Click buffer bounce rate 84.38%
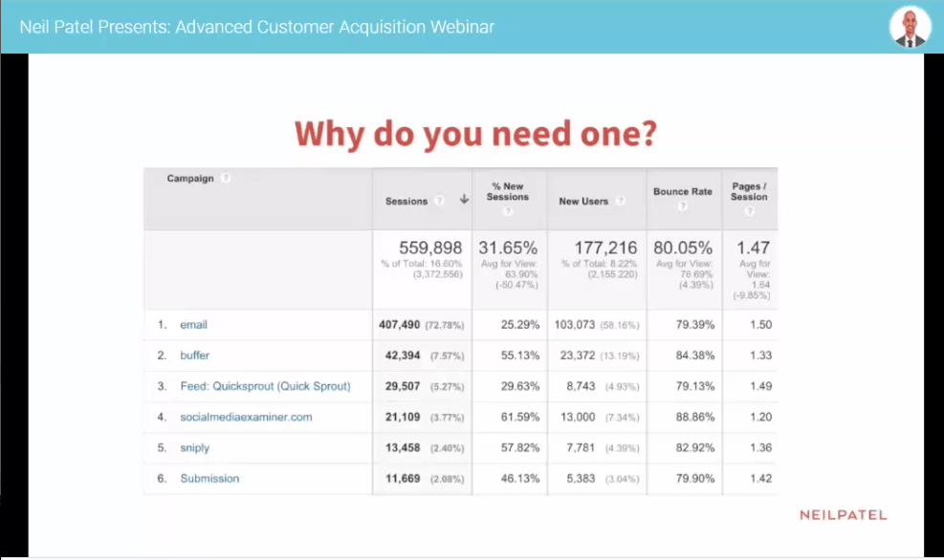944x560 pixels. [x=694, y=355]
